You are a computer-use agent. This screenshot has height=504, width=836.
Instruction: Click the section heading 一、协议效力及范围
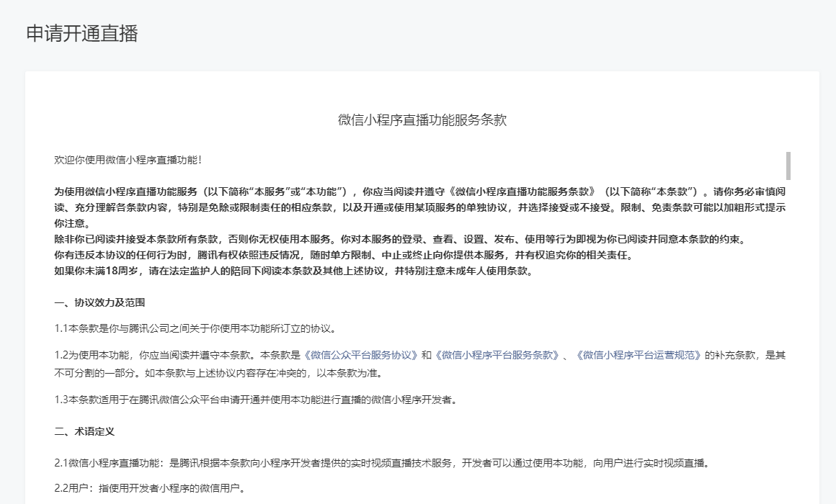99,302
